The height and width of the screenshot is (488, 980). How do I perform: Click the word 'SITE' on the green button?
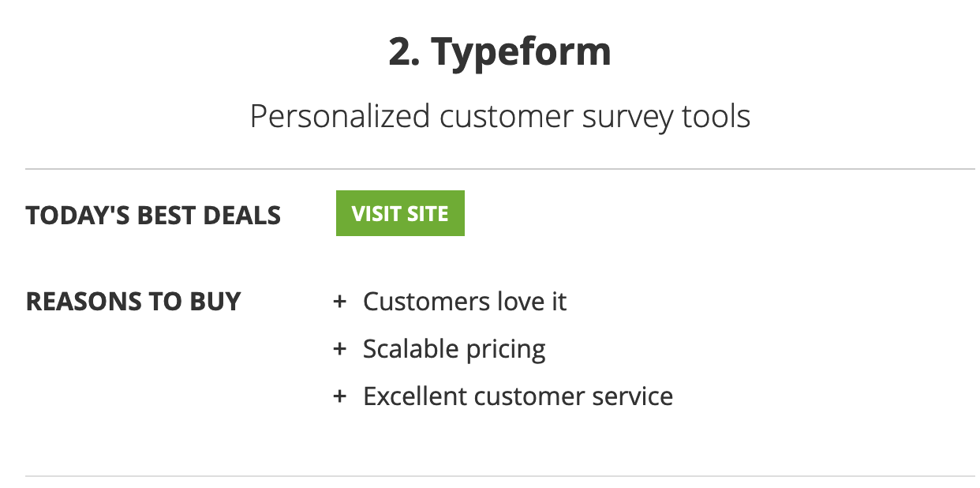coord(427,213)
